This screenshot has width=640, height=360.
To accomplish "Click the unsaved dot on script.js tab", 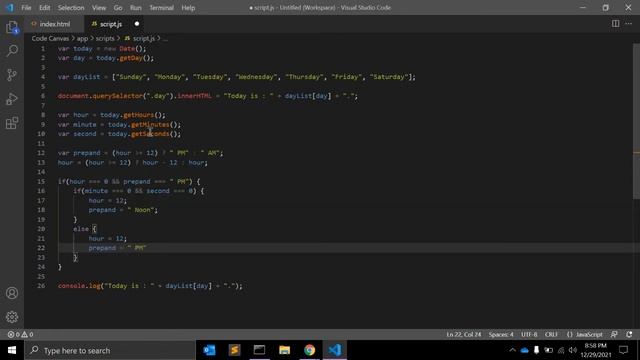I will pyautogui.click(x=137, y=24).
